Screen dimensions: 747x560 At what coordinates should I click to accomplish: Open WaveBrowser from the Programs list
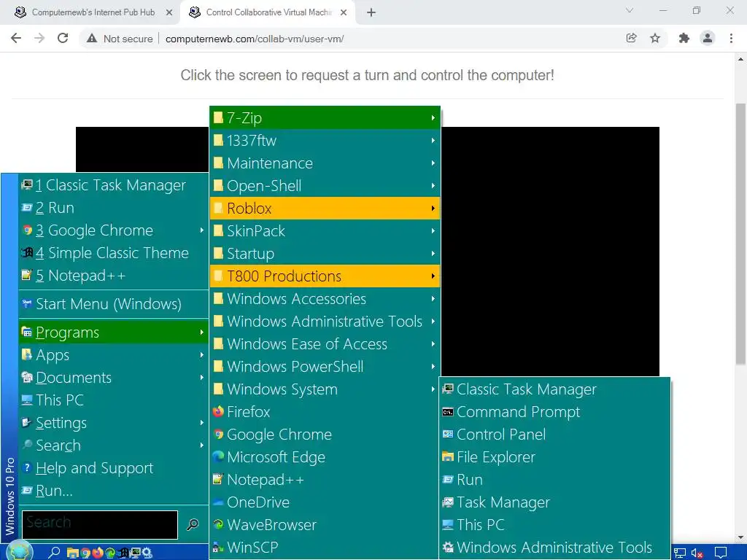pyautogui.click(x=325, y=525)
